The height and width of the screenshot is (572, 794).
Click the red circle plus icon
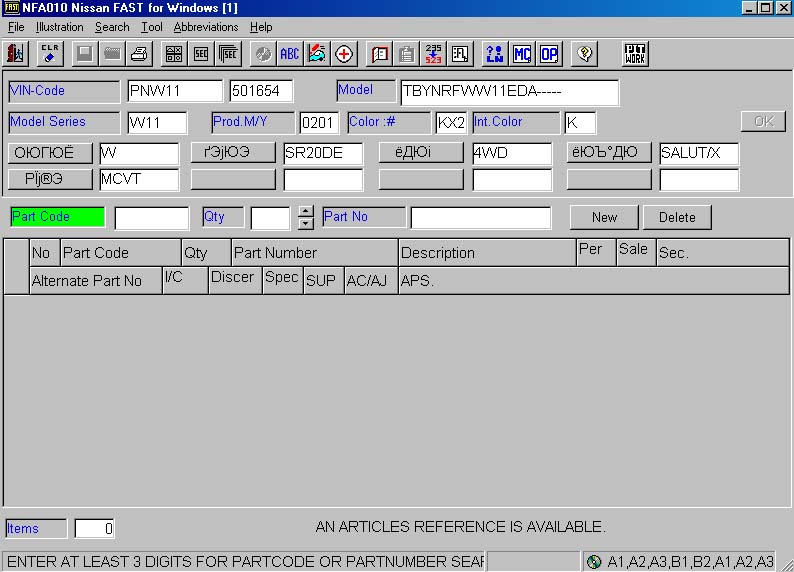coord(344,54)
